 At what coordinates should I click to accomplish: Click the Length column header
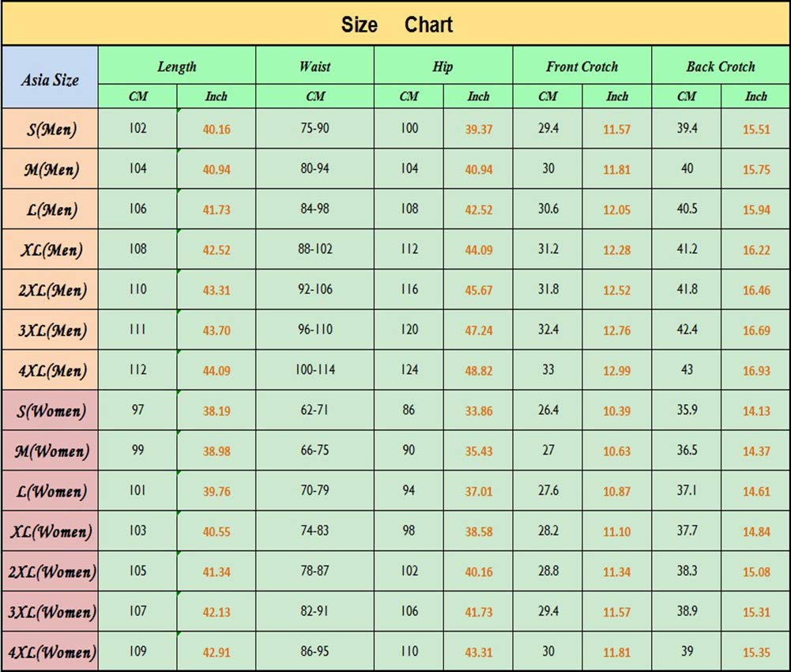[176, 66]
